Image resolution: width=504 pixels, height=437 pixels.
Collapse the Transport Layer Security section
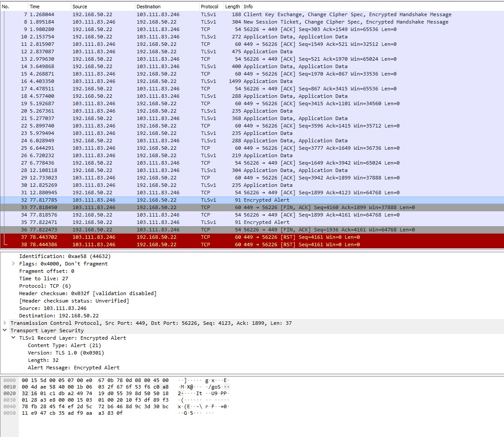pos(5,330)
